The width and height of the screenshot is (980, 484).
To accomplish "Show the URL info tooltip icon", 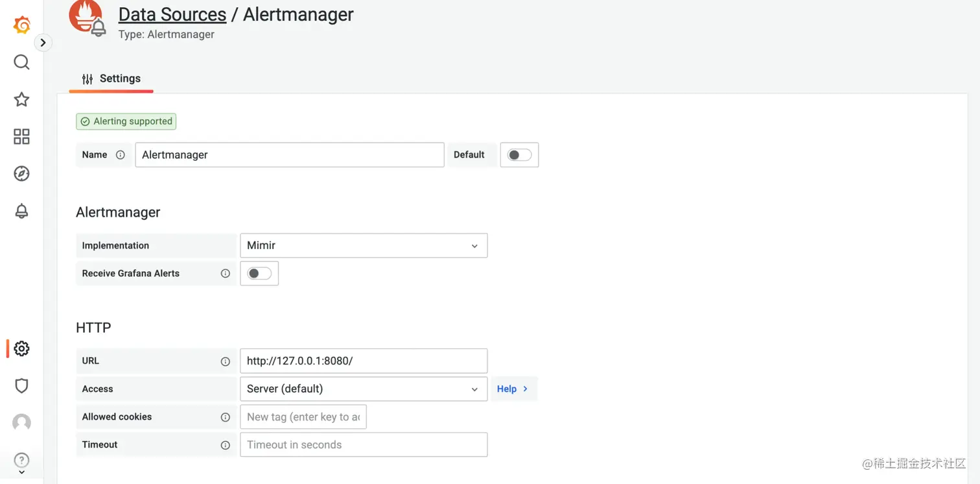I will click(225, 361).
